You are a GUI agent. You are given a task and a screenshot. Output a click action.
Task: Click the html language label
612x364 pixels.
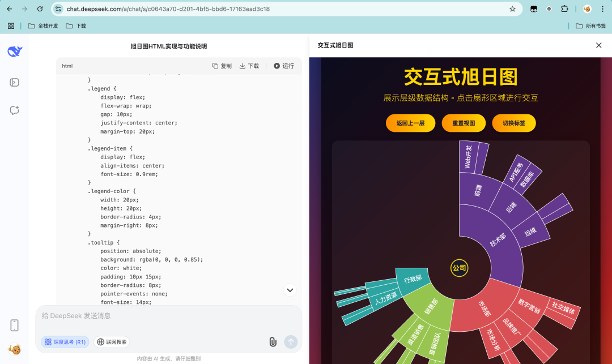67,66
